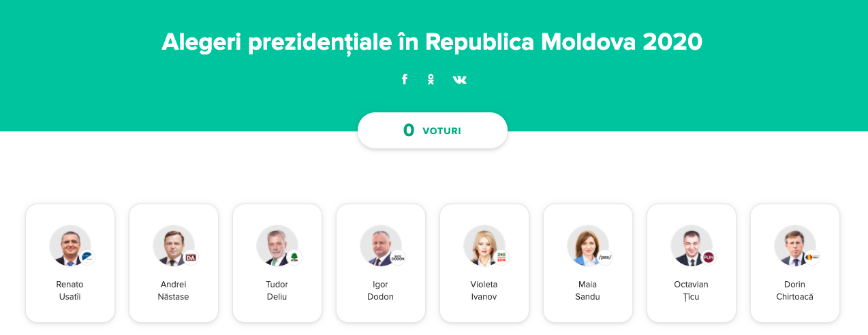Click the Alegeri prezidențiale 2020 page title
This screenshot has width=868, height=335.
click(432, 42)
